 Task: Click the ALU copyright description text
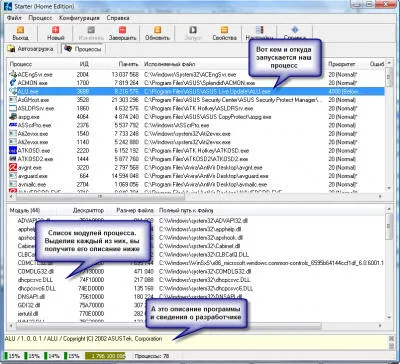(x=83, y=338)
